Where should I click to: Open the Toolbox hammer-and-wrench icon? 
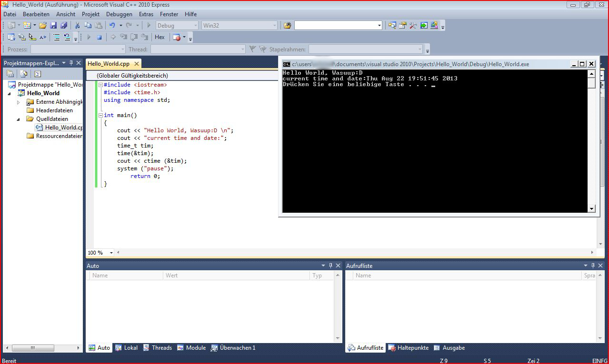413,25
